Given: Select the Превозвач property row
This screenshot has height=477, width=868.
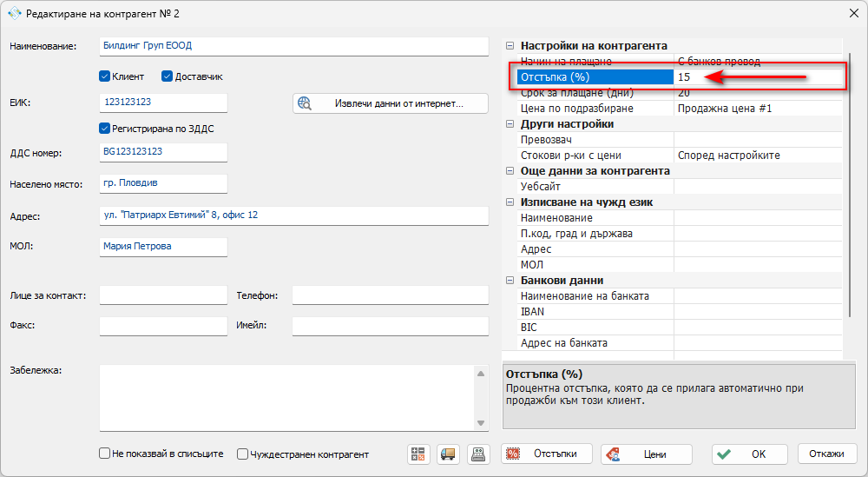Looking at the screenshot, I should [680, 140].
